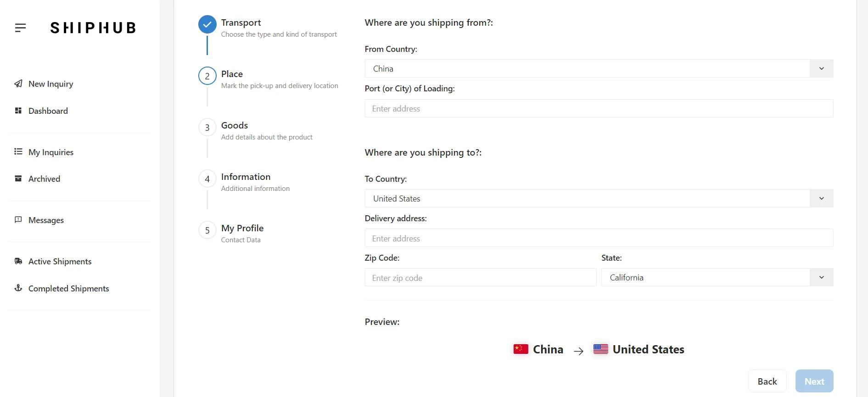Open the From Country dropdown showing China
This screenshot has height=397, width=868.
coord(599,68)
